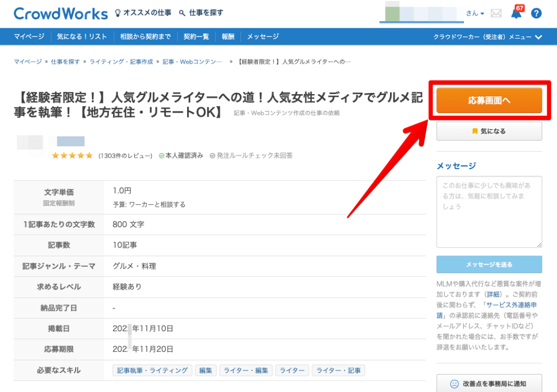Screen dimensions: 557x392
Task: Click the orange 応募画面へ button
Action: pyautogui.click(x=488, y=100)
